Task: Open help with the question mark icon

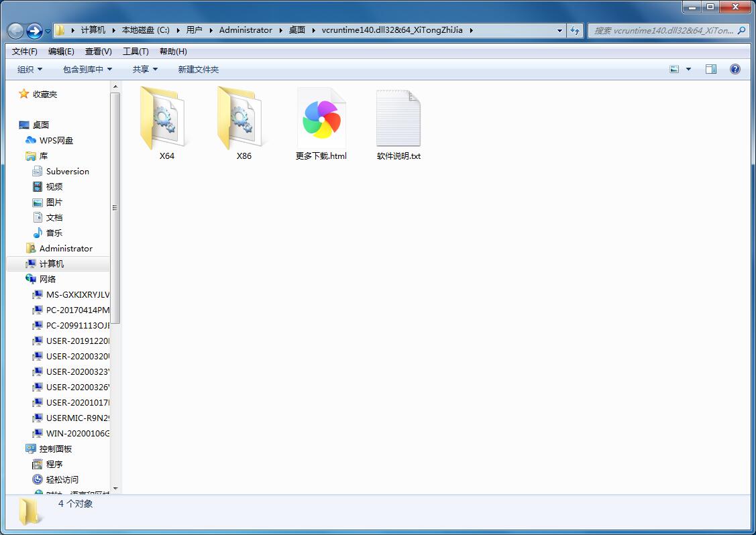Action: 735,70
